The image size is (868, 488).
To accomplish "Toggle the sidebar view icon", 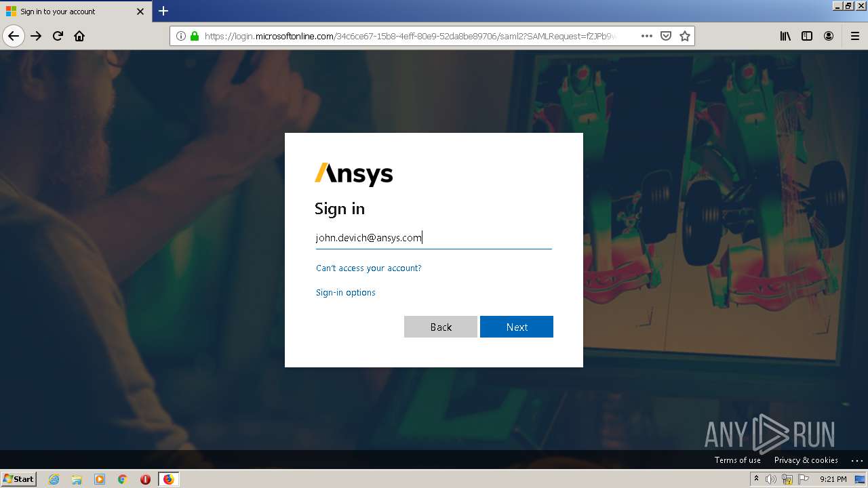I will (807, 36).
